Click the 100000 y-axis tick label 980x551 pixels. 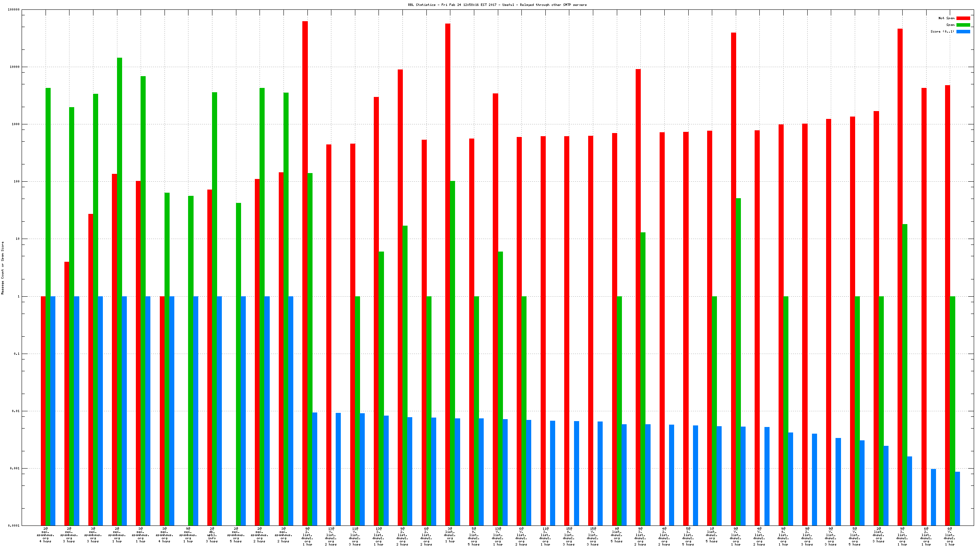(14, 9)
